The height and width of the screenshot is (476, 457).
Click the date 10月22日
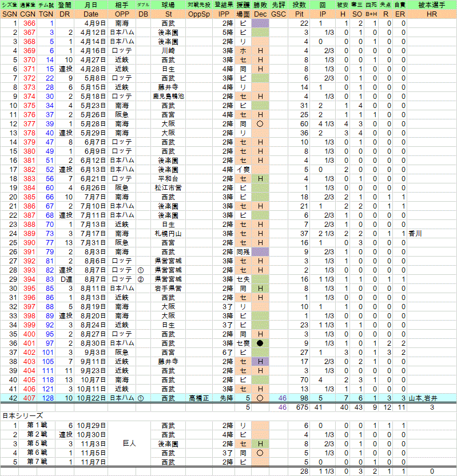click(x=92, y=398)
